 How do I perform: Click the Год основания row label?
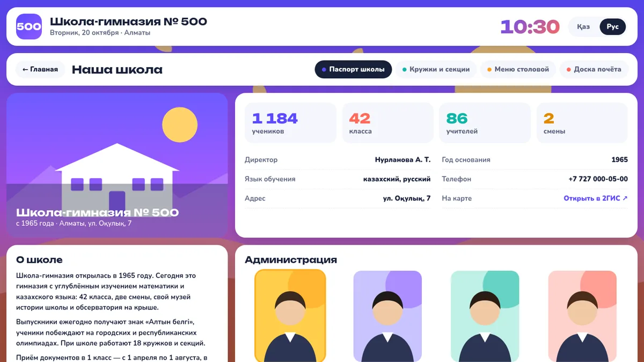point(466,160)
